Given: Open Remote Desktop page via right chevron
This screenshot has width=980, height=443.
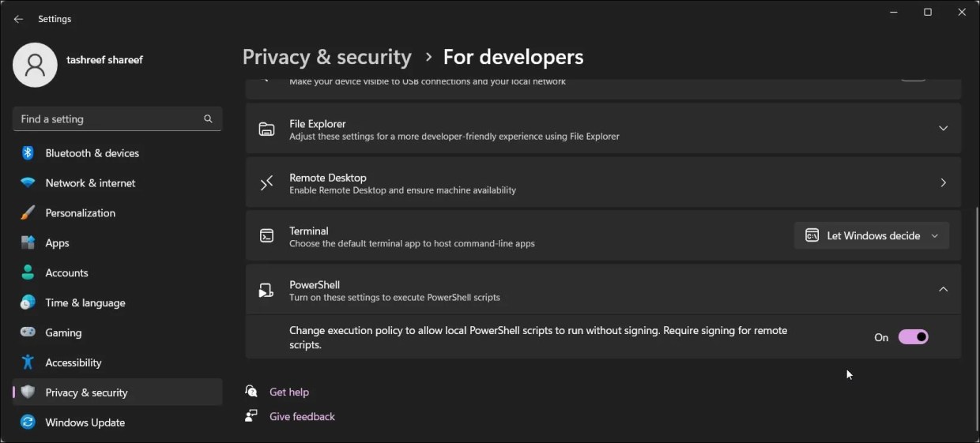Looking at the screenshot, I should 943,182.
